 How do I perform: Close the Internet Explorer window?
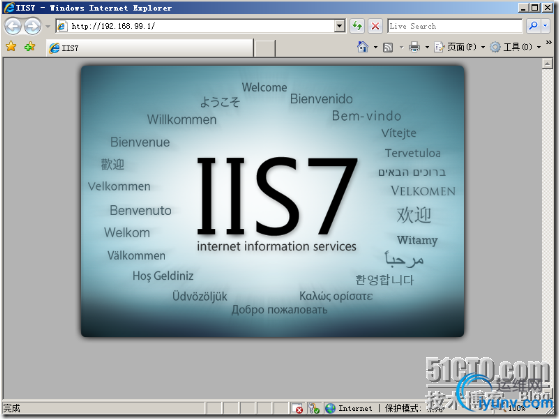[547, 7]
